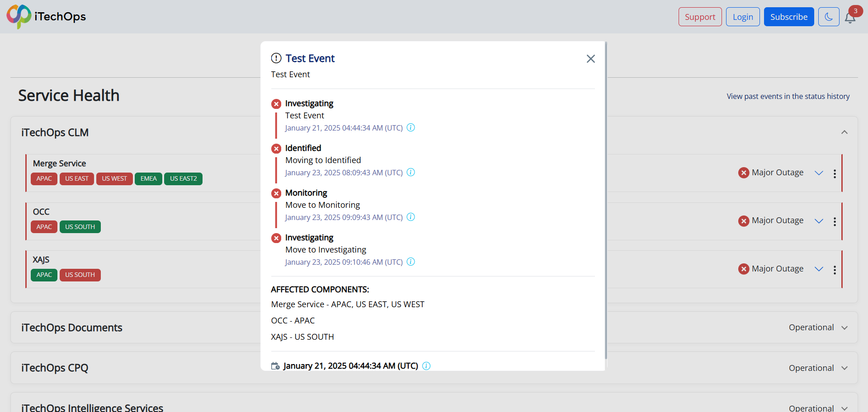The width and height of the screenshot is (868, 412).
Task: Click info icon beside the 09:10:46 AM timestamp
Action: pyautogui.click(x=410, y=262)
